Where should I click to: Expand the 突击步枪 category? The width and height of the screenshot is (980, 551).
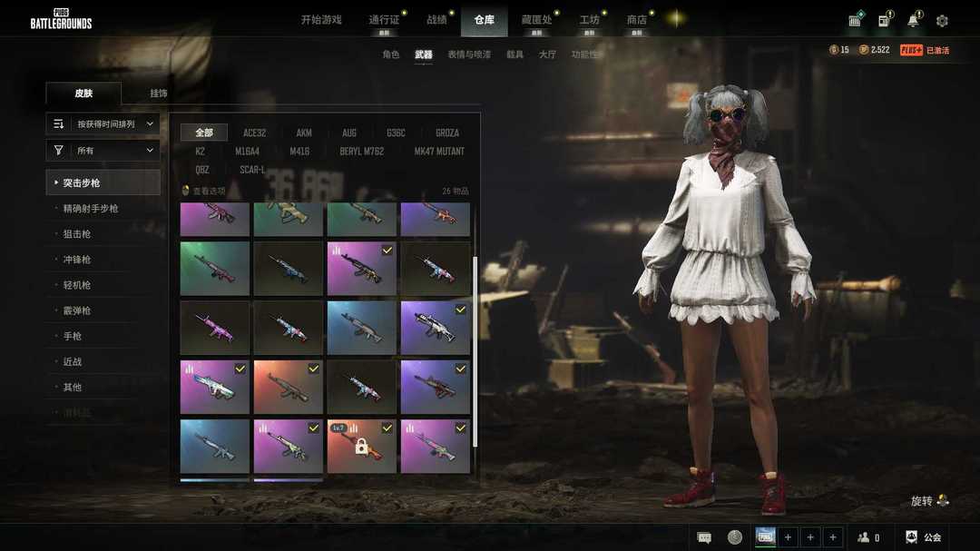[103, 182]
